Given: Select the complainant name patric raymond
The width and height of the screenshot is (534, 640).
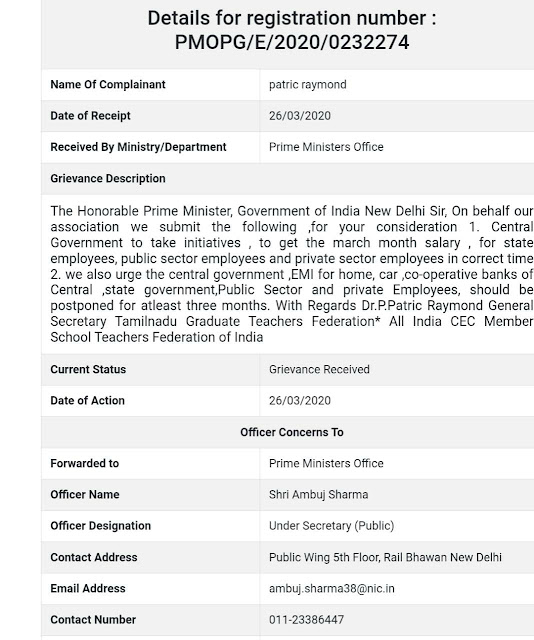Looking at the screenshot, I should coord(307,84).
